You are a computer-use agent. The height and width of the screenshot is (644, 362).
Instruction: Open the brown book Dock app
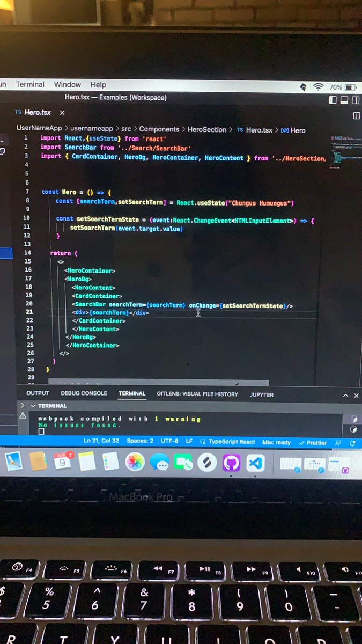coord(38,460)
